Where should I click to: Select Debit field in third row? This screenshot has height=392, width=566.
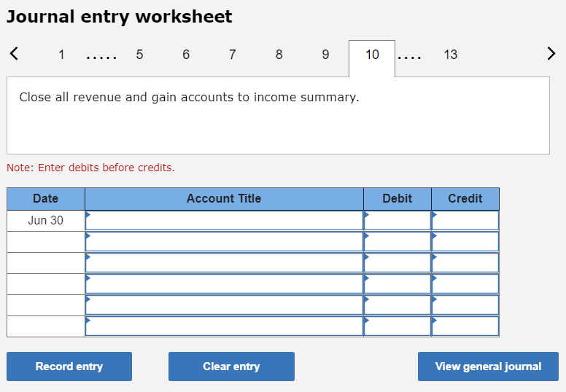[398, 262]
